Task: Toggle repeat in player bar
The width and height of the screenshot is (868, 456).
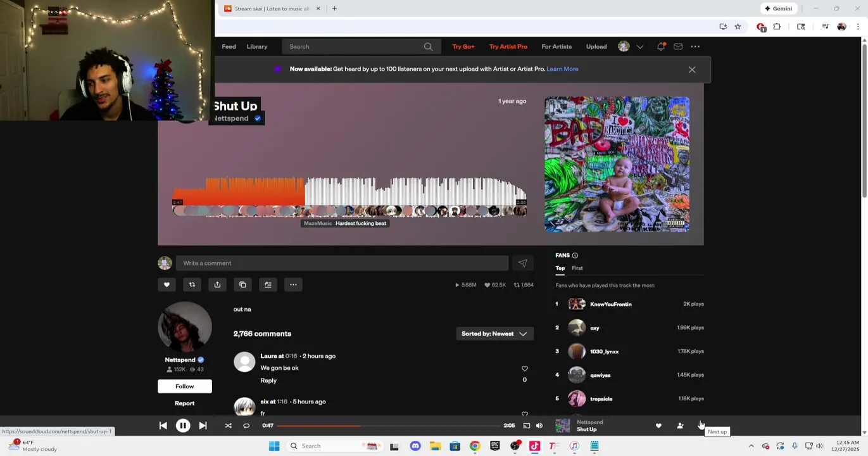Action: coord(246,426)
